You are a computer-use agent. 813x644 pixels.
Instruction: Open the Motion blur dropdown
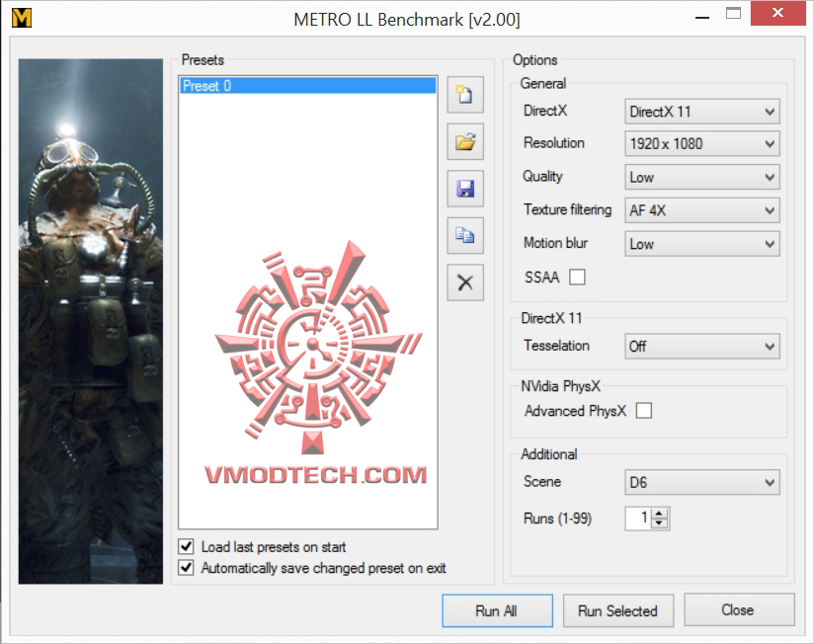702,244
